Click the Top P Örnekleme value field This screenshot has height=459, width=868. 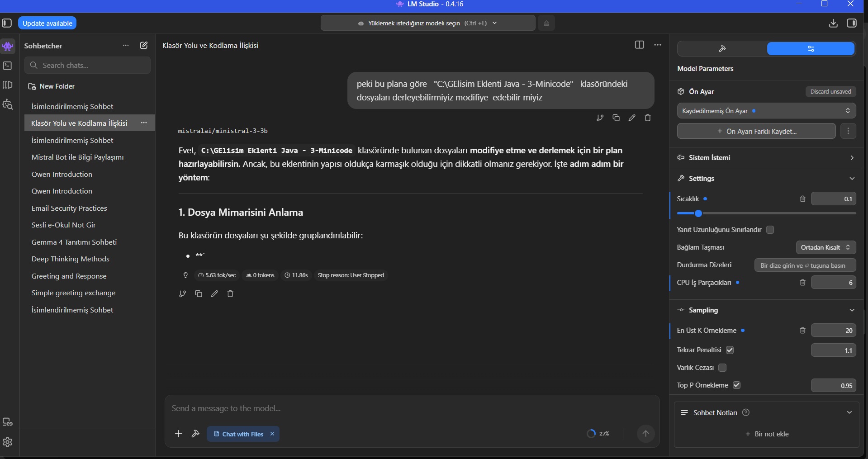click(833, 385)
